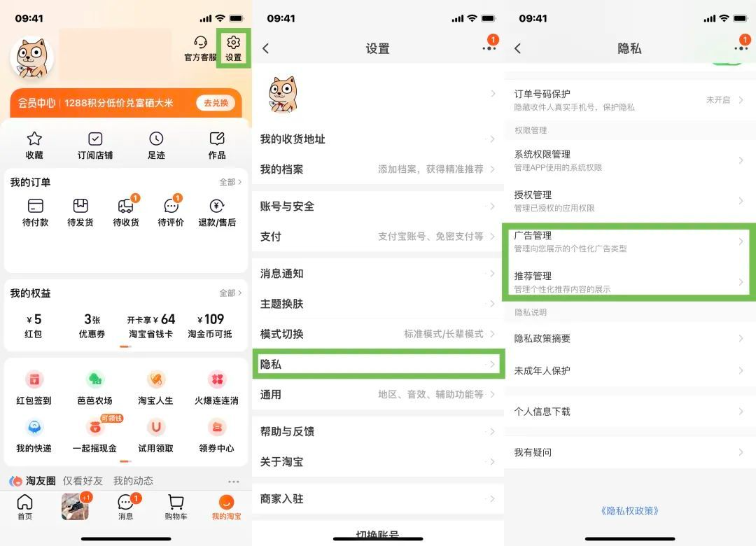
Task: Switch to 首页 tab
Action: tap(25, 507)
